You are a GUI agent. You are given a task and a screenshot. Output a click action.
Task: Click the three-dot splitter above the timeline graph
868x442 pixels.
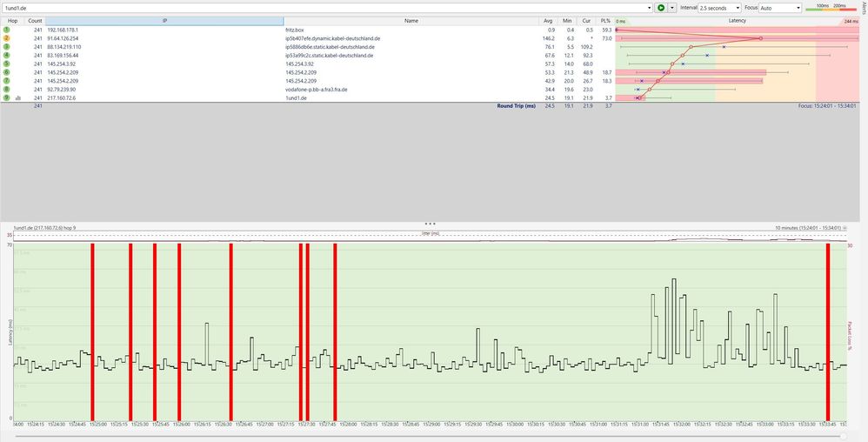pyautogui.click(x=430, y=224)
